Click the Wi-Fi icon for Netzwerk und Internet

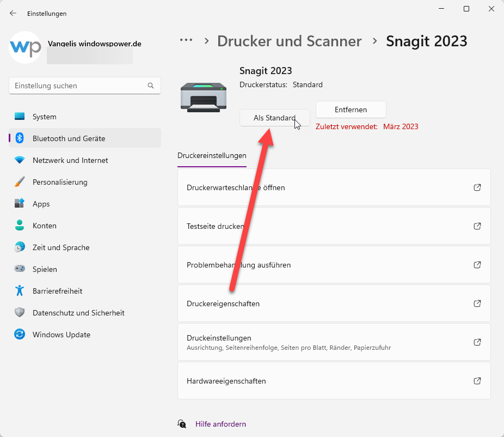pyautogui.click(x=20, y=160)
